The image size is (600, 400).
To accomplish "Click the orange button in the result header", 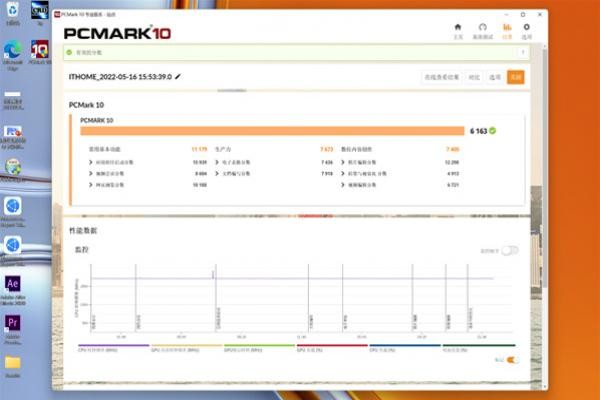I will (x=516, y=77).
